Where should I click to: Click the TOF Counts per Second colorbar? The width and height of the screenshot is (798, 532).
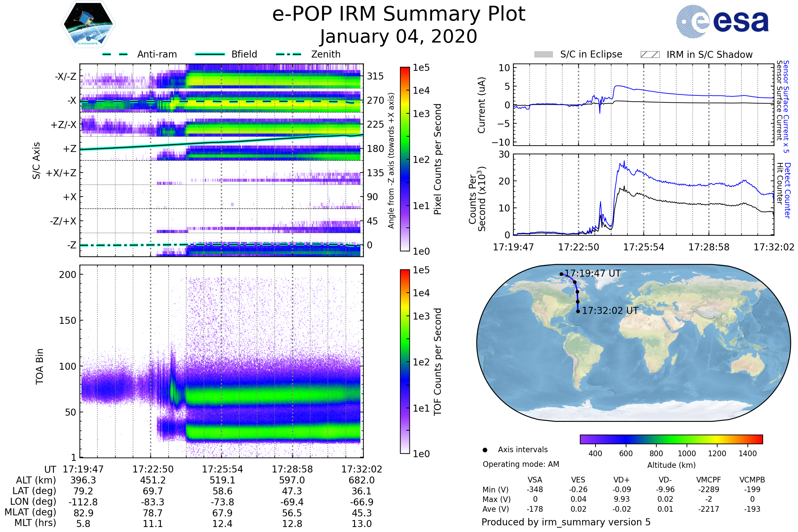(x=405, y=361)
